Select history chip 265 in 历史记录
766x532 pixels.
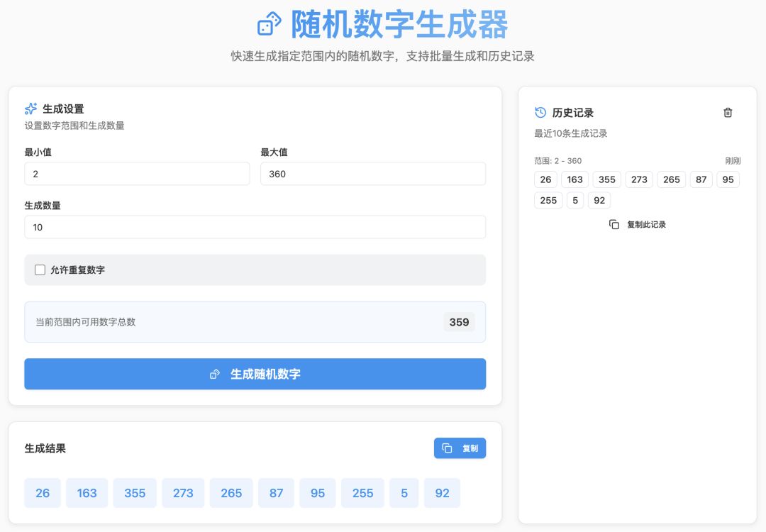tap(671, 179)
